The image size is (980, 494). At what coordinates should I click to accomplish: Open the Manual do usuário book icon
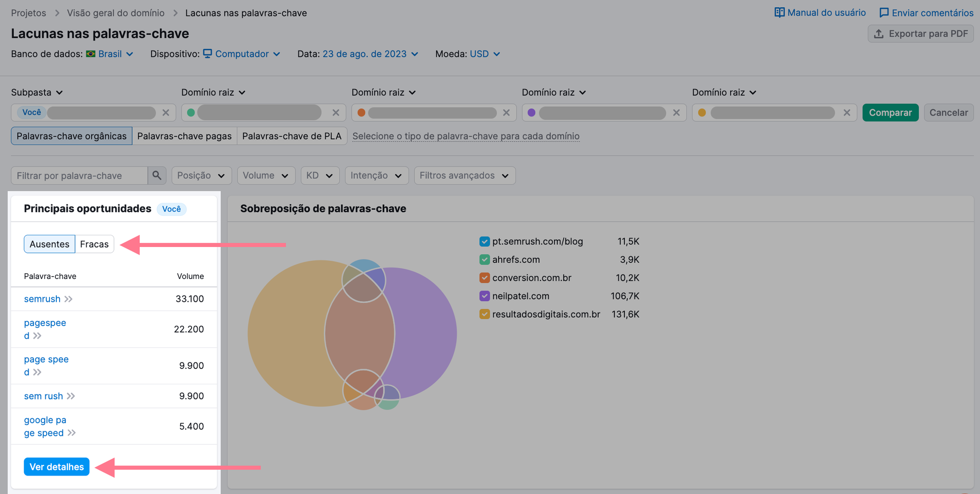click(779, 13)
